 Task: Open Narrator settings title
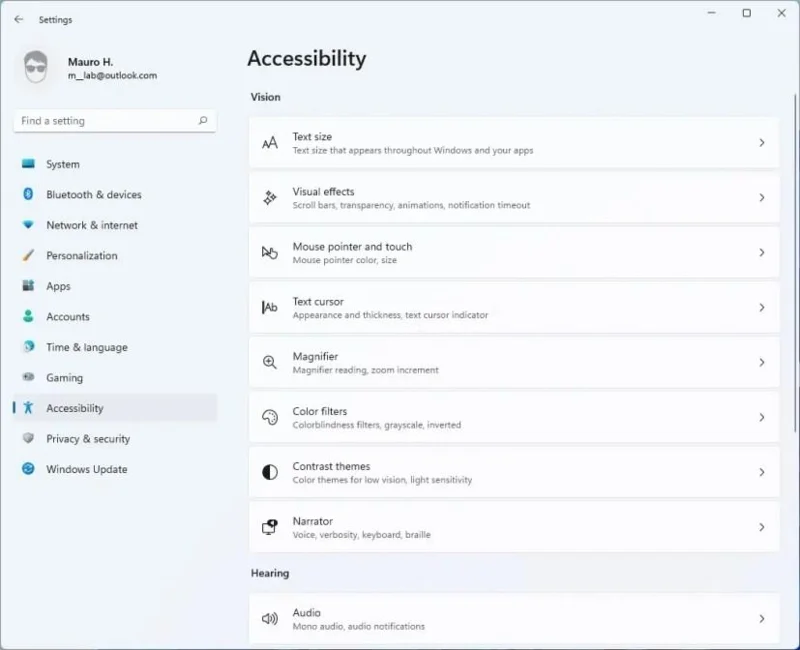point(313,521)
